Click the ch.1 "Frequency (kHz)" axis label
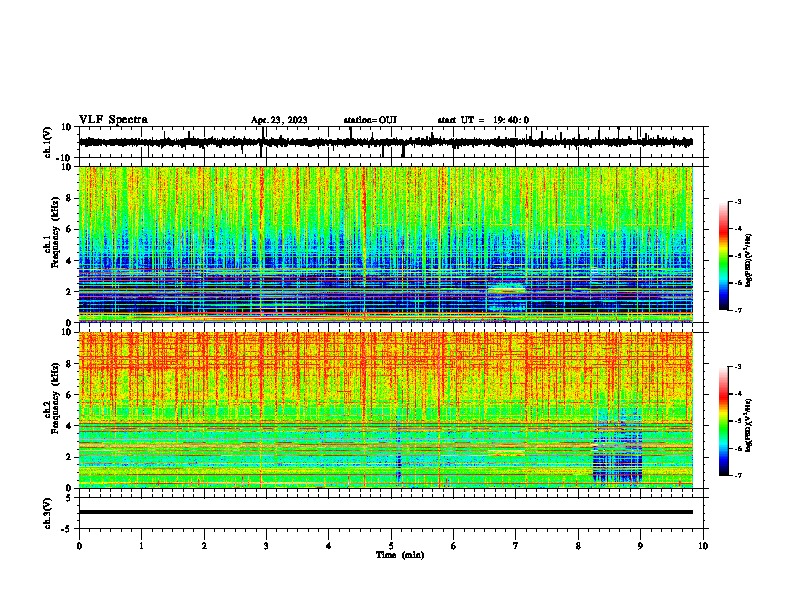Screen dimensions: 792x612 tap(55, 232)
